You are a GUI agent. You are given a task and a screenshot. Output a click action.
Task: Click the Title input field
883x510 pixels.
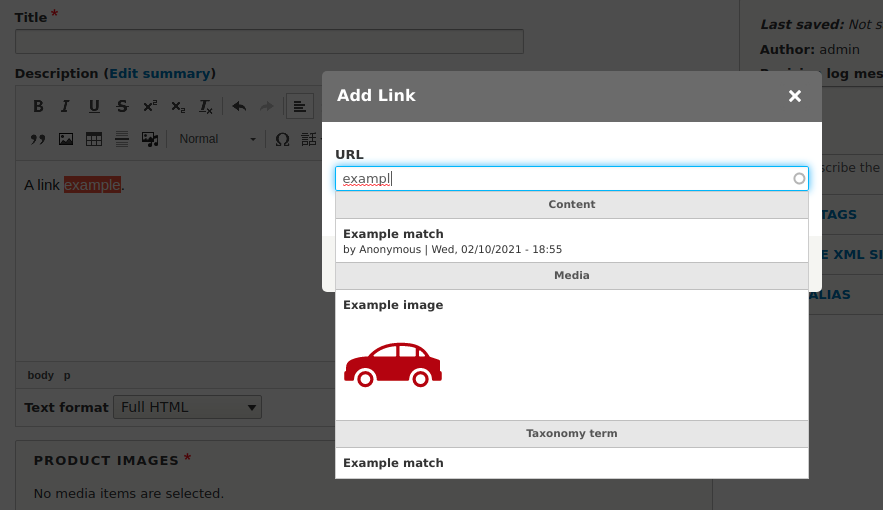[x=269, y=42]
